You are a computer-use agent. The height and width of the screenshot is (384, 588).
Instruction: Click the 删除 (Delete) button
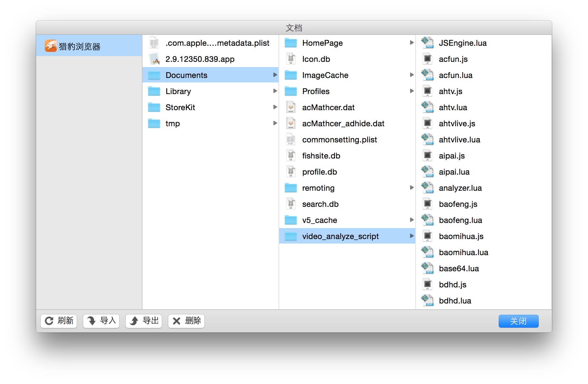pyautogui.click(x=186, y=321)
